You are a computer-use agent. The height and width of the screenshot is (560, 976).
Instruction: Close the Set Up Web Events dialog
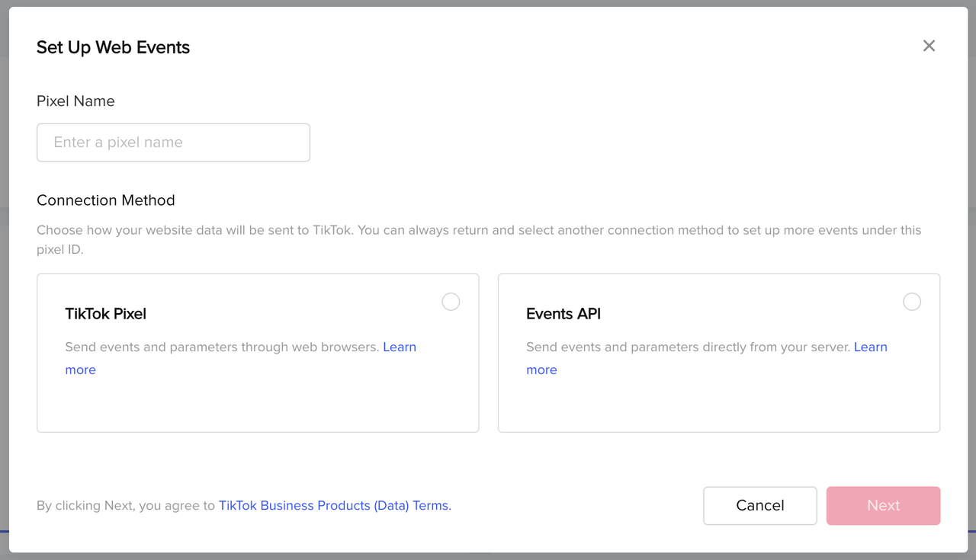929,46
